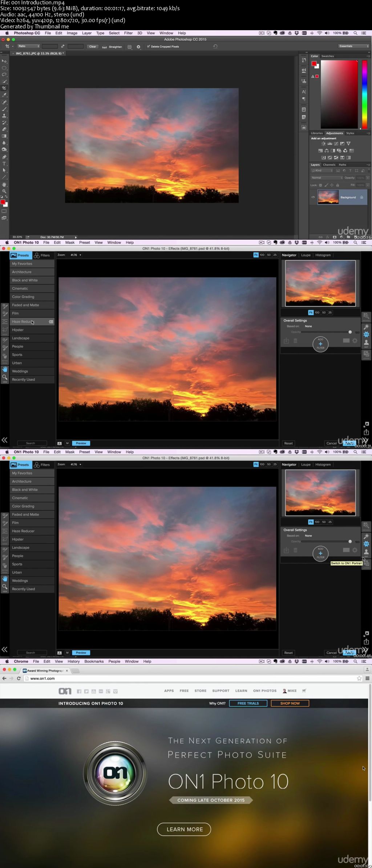Click the red foreground swatch in Color panel
This screenshot has height=868, width=372.
coord(314,64)
